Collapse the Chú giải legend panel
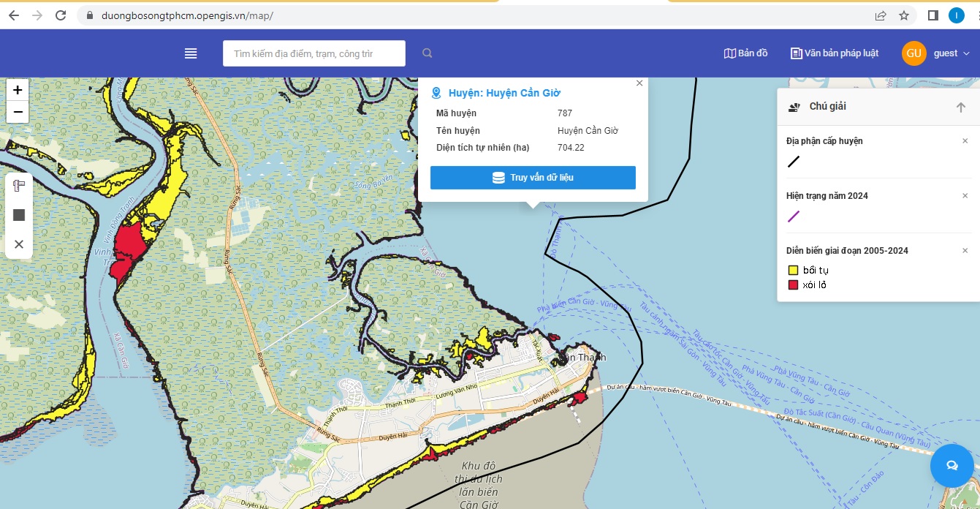The height and width of the screenshot is (509, 980). pos(961,108)
